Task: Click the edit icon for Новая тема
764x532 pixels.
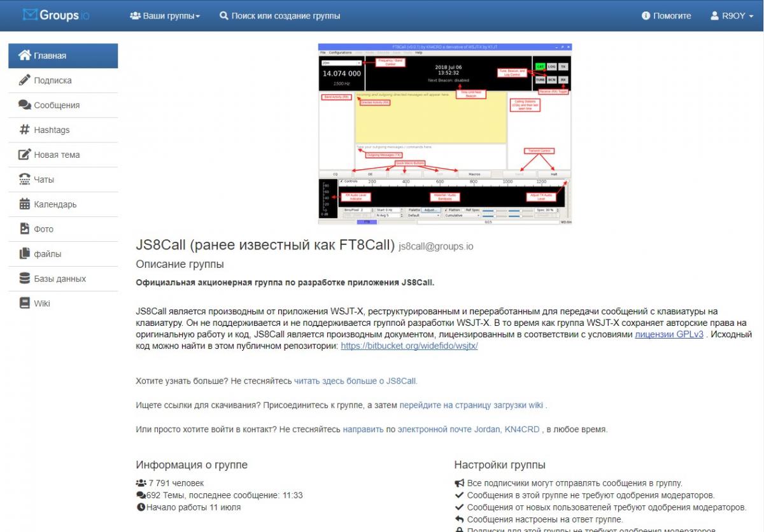Action: coord(25,155)
